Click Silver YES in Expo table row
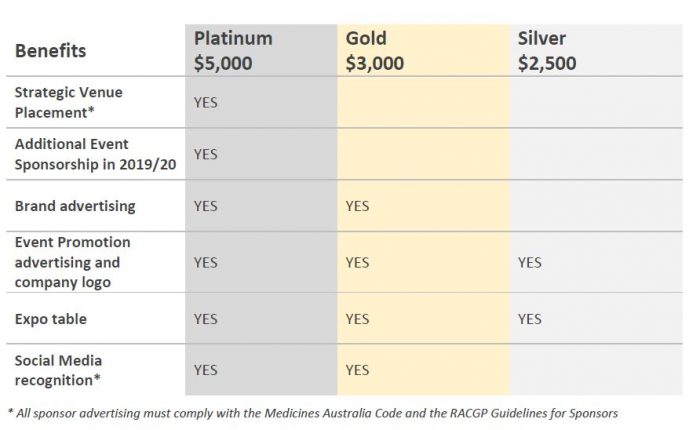This screenshot has width=700, height=430. tap(529, 319)
